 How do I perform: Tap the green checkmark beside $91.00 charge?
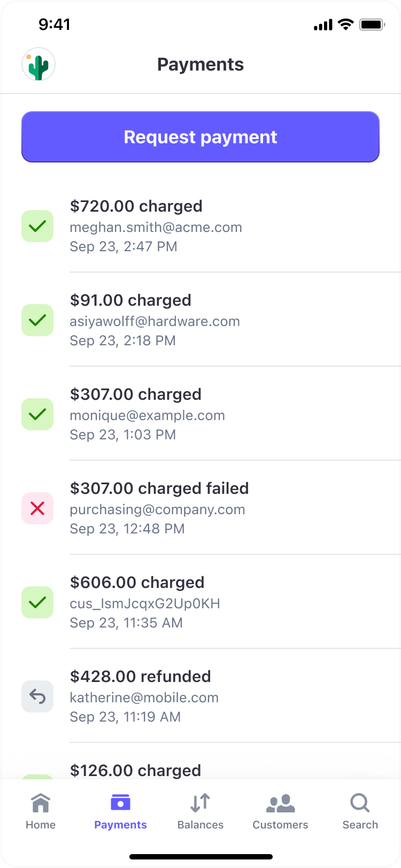37,320
